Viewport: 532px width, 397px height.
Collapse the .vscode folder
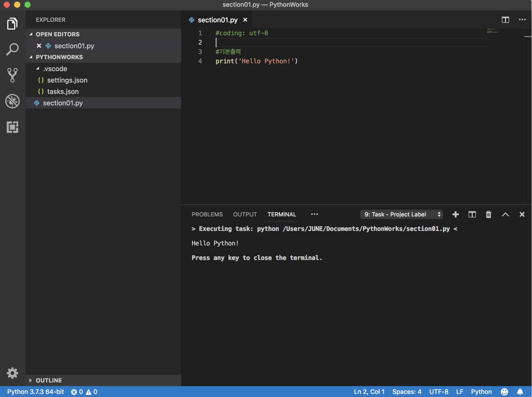pos(55,69)
